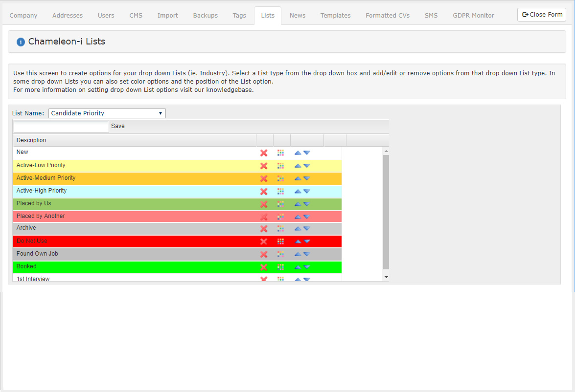
Task: Delete the Active-High Priority option
Action: (x=264, y=192)
